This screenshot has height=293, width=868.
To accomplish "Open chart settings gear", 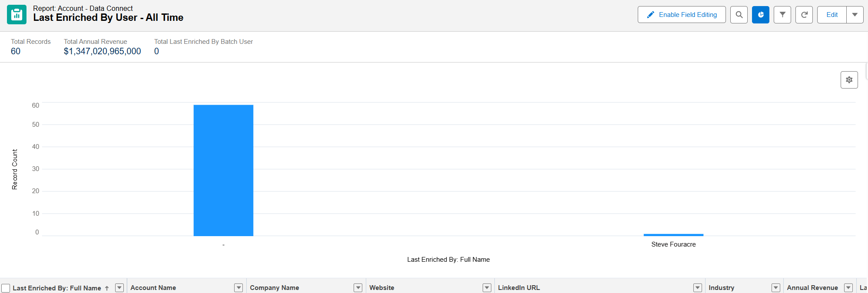I will click(849, 80).
